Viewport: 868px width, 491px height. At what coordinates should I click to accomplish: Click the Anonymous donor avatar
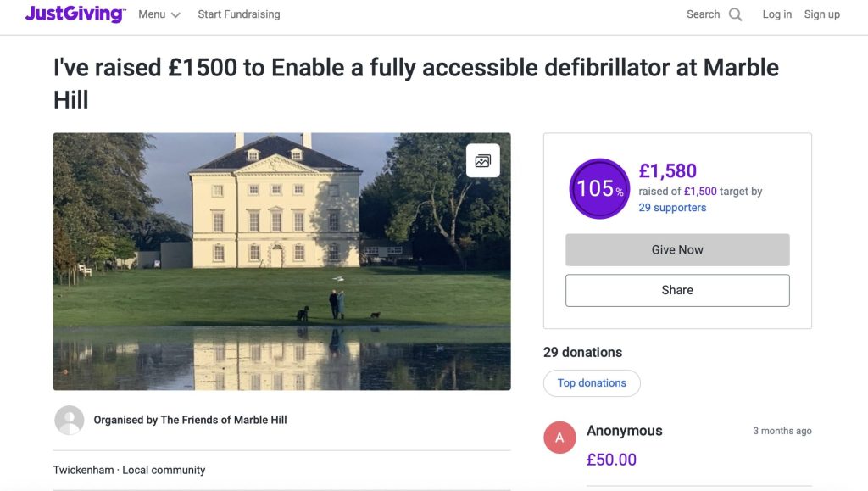pyautogui.click(x=559, y=438)
